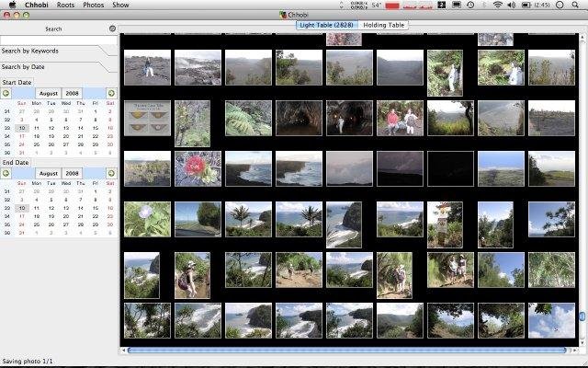Select day 25 in Start Date calendar
Viewport: 588px width, 368px height.
point(37,144)
